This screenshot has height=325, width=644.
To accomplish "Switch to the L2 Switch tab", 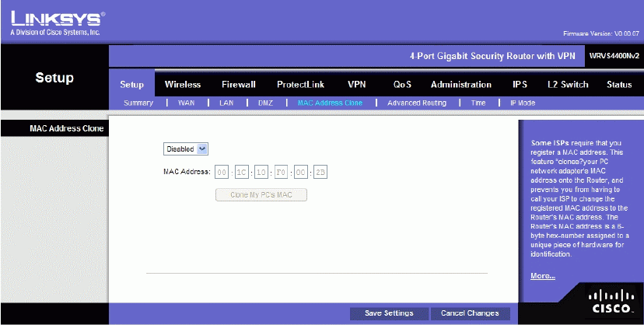I will pyautogui.click(x=568, y=85).
